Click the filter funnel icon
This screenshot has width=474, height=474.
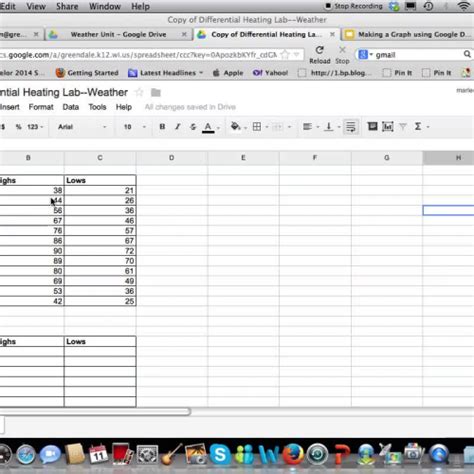[x=403, y=127]
